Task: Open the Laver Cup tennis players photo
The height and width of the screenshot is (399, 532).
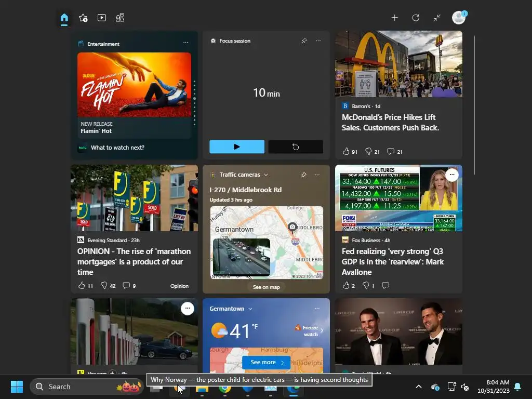Action: 398,331
